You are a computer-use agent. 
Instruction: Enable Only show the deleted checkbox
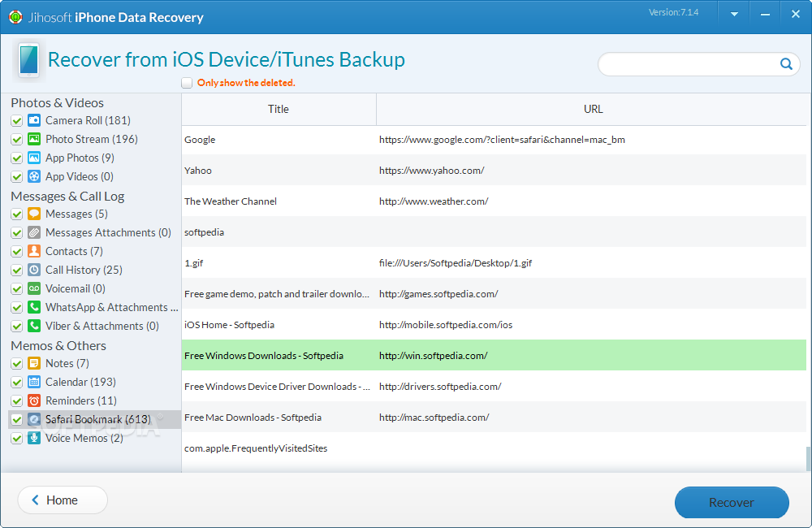tap(187, 83)
